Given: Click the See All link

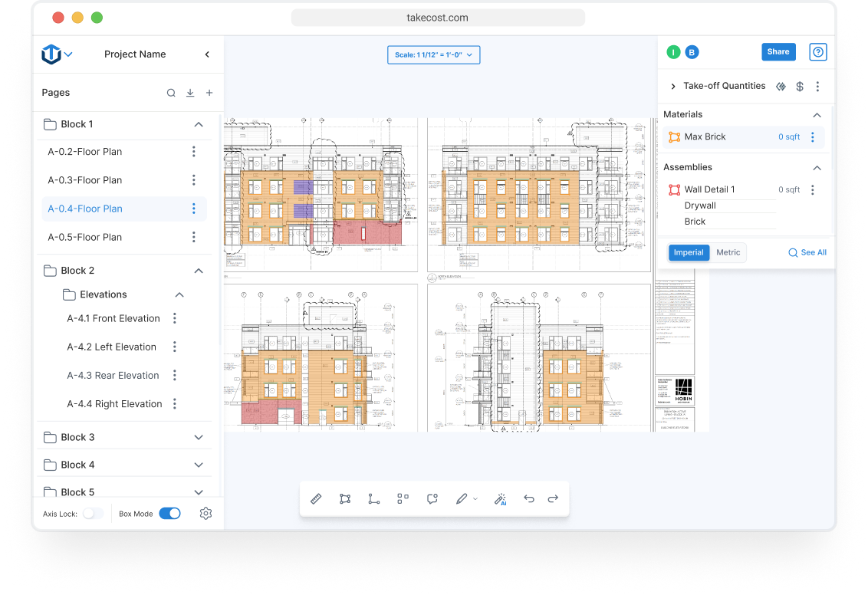Looking at the screenshot, I should point(807,252).
